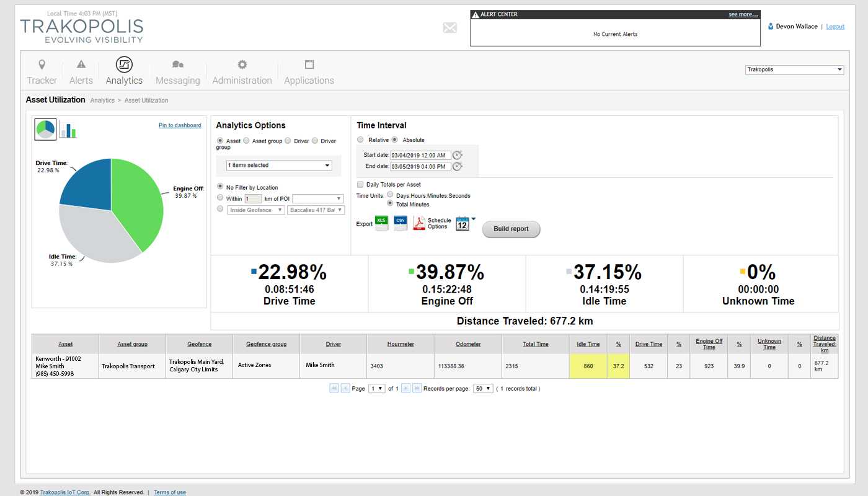The image size is (868, 496).
Task: Select the Asset group radio option
Action: pyautogui.click(x=246, y=141)
